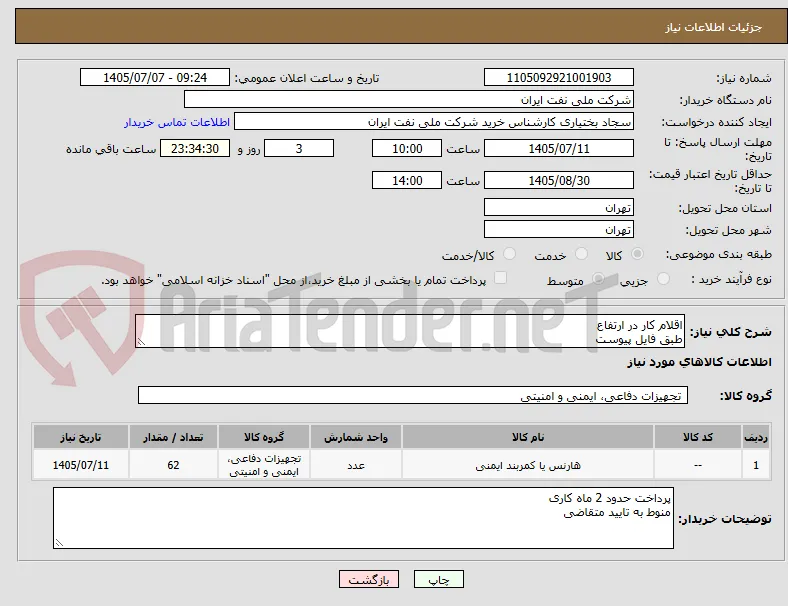Click the resize handle of buyer notes textarea
The height and width of the screenshot is (606, 788).
(x=59, y=543)
